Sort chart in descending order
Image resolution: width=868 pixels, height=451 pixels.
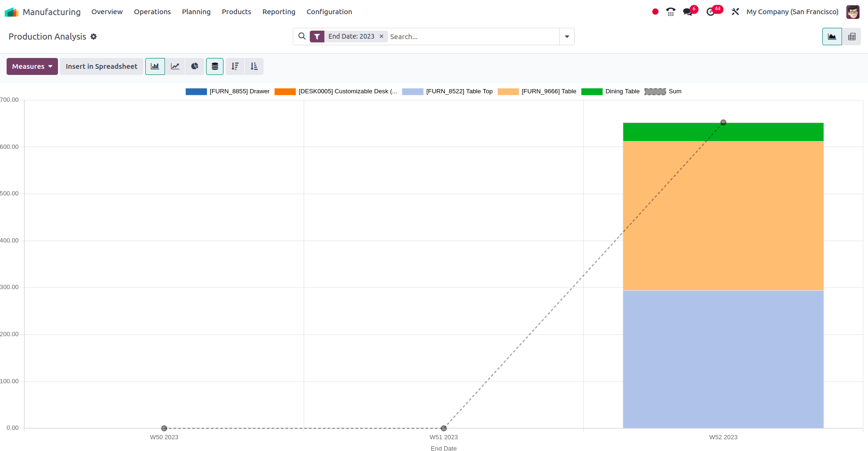(x=235, y=66)
